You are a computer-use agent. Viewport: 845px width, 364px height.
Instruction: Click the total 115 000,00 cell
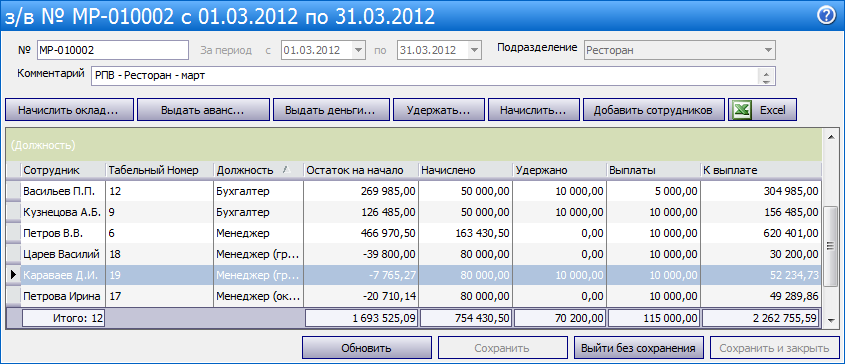click(x=653, y=318)
